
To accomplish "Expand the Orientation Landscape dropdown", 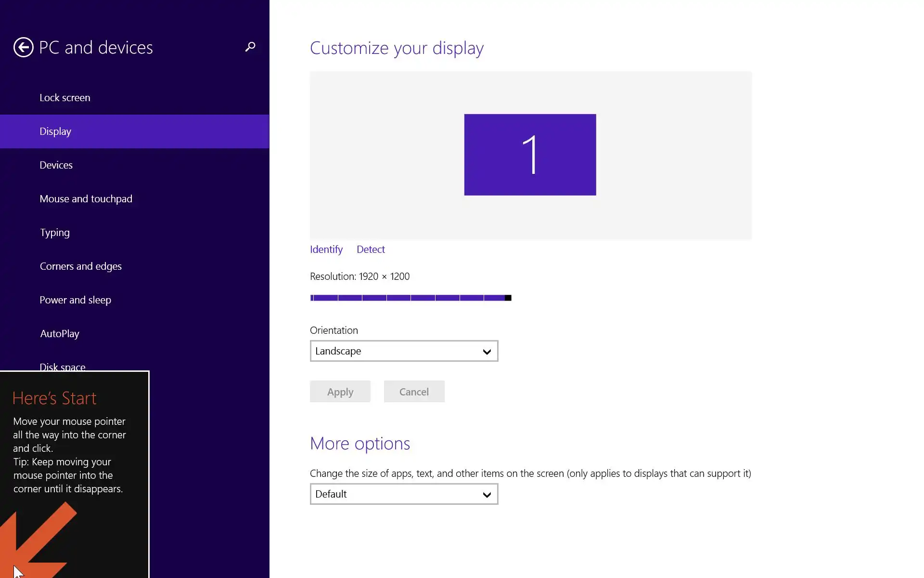I will [404, 351].
